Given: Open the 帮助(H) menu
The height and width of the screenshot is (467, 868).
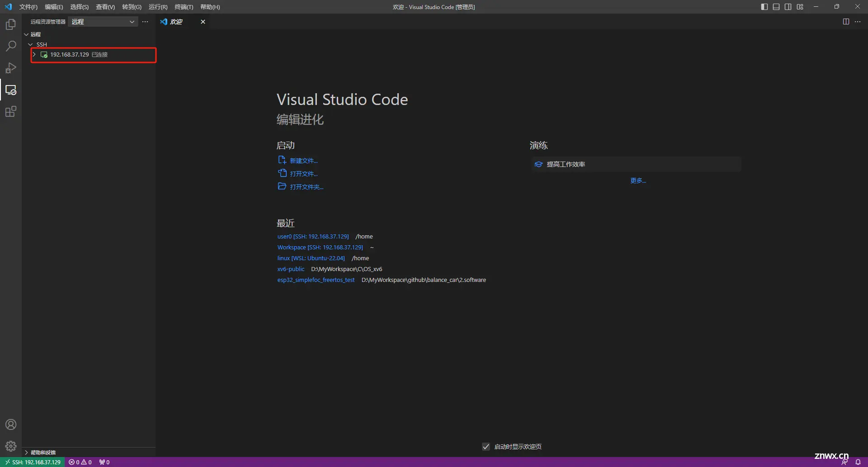Looking at the screenshot, I should pyautogui.click(x=210, y=7).
